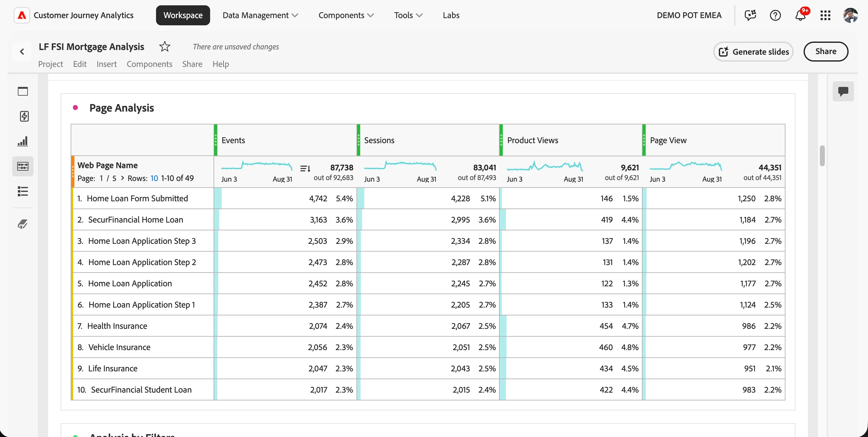Open the data dictionary icon in left rail
The image size is (868, 437).
point(23,224)
